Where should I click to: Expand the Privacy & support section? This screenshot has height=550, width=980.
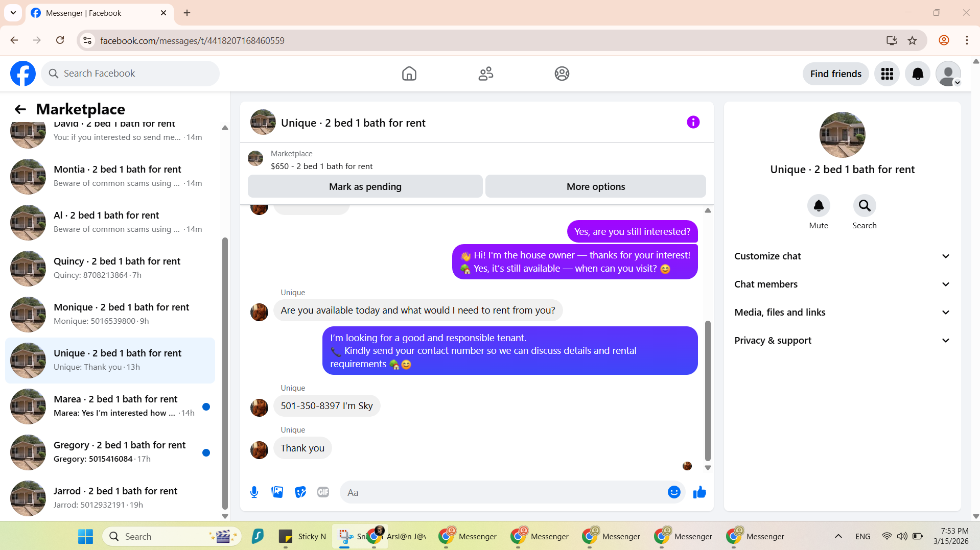842,341
